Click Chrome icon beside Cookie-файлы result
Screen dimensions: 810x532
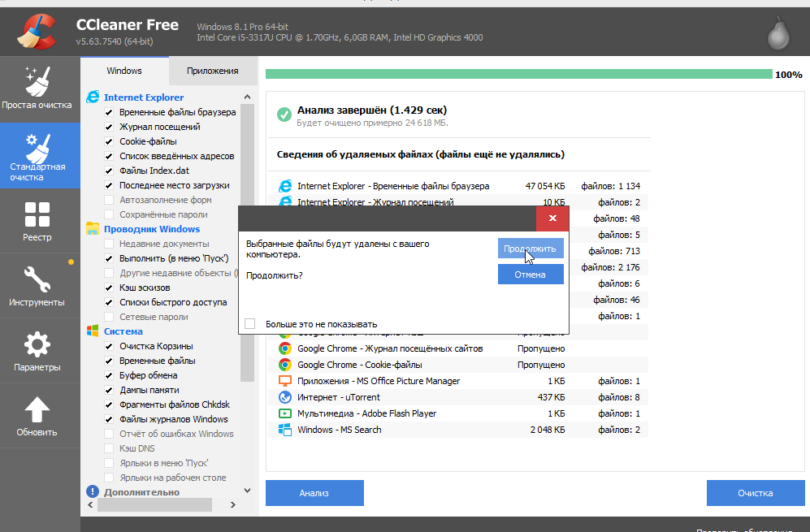[x=284, y=365]
